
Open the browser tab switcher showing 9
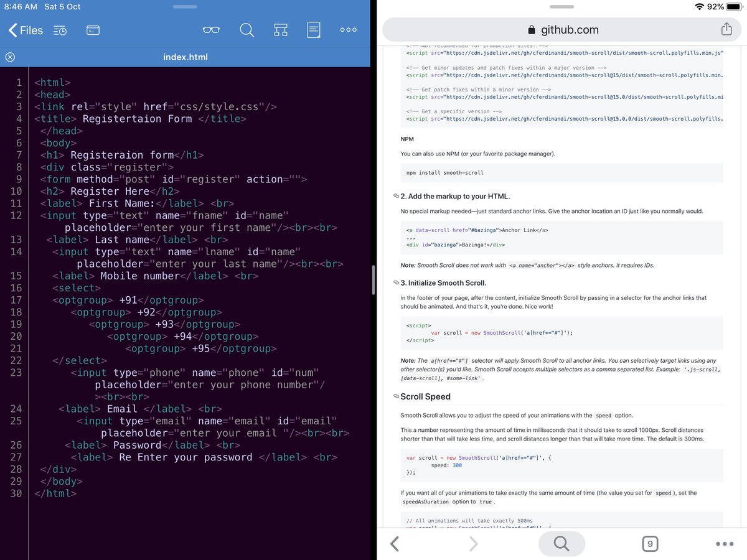point(650,544)
